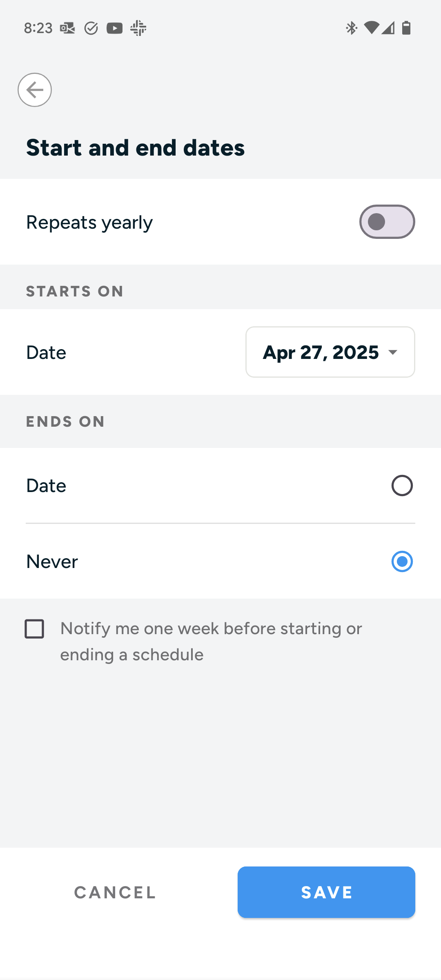Viewport: 441px width, 980px height.
Task: Tap the Cancel button
Action: (x=115, y=892)
